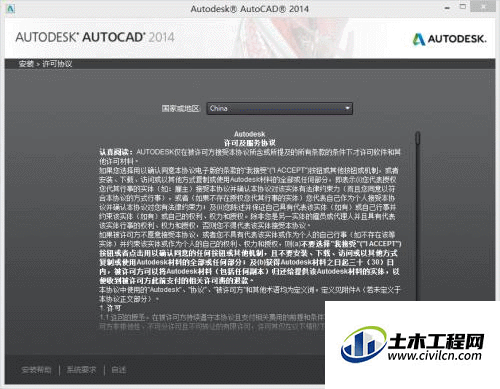Click the 1. 许可 section heading
The image size is (500, 389).
tap(110, 308)
